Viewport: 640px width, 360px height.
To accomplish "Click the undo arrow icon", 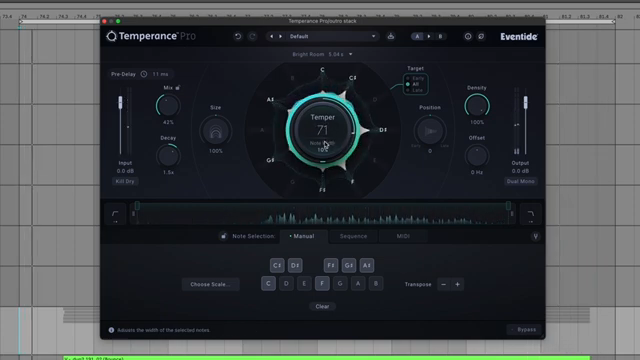I will (238, 36).
